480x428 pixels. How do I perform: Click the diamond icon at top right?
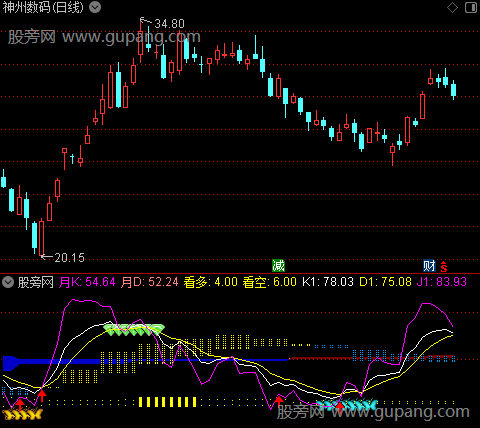pos(452,7)
